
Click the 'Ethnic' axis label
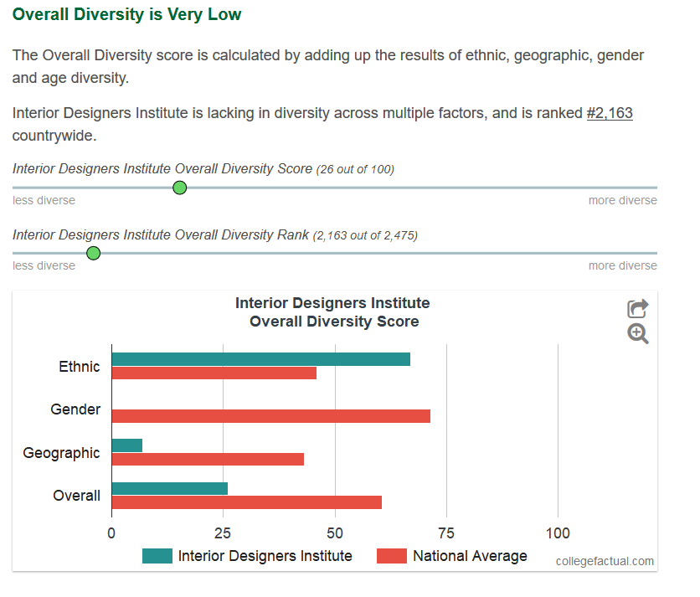click(80, 367)
